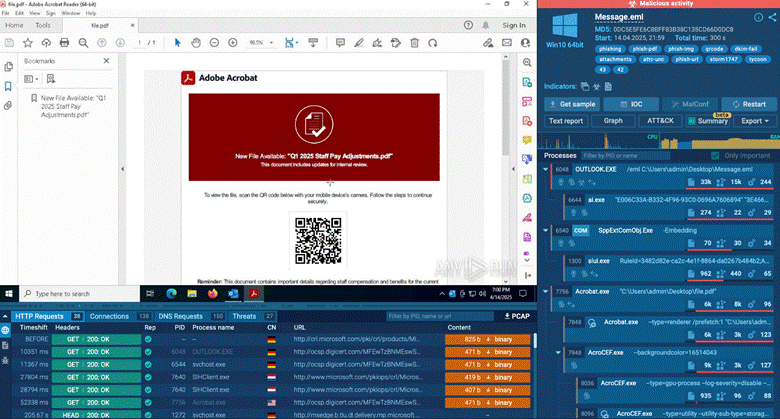The width and height of the screenshot is (780, 419).
Task: Send file by email envelope icon
Action: coord(506,43)
